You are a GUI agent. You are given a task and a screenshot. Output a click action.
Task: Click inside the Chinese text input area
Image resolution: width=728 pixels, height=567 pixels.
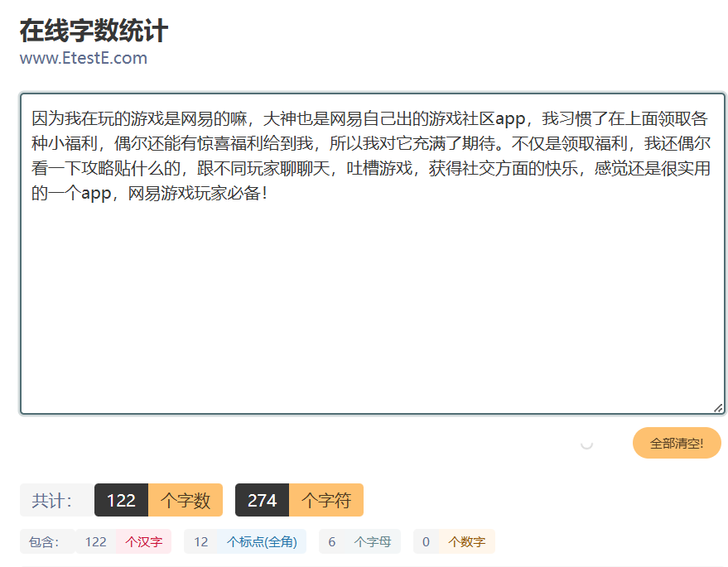(x=373, y=253)
